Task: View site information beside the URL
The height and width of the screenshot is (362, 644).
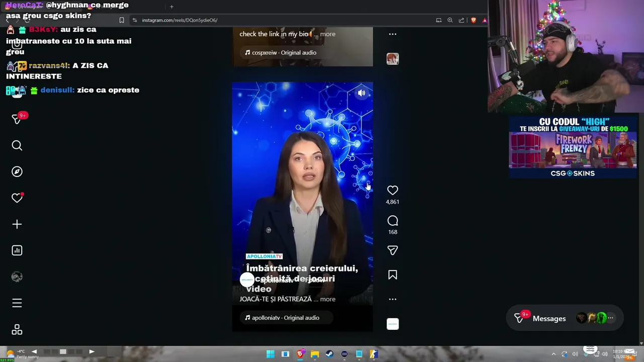Action: click(x=134, y=20)
